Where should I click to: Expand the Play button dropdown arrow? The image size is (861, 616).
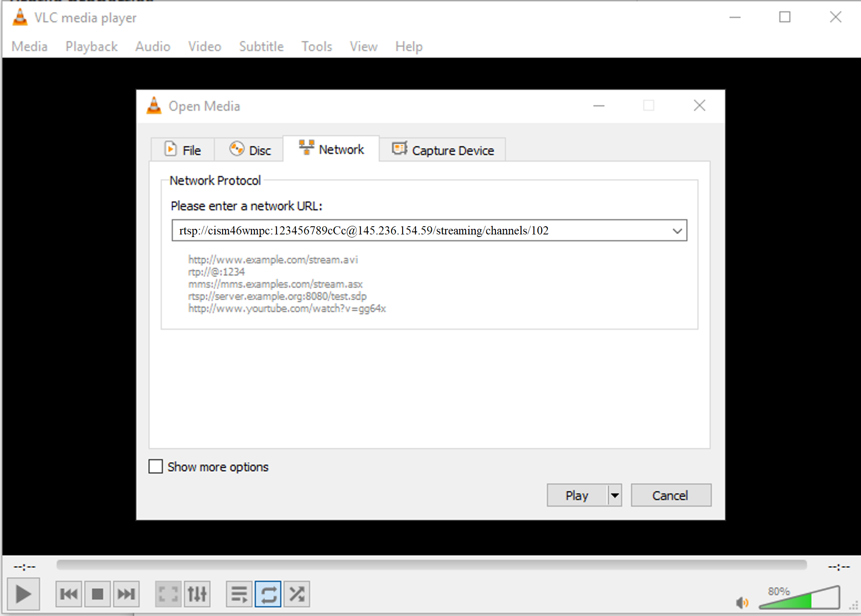[x=615, y=496]
